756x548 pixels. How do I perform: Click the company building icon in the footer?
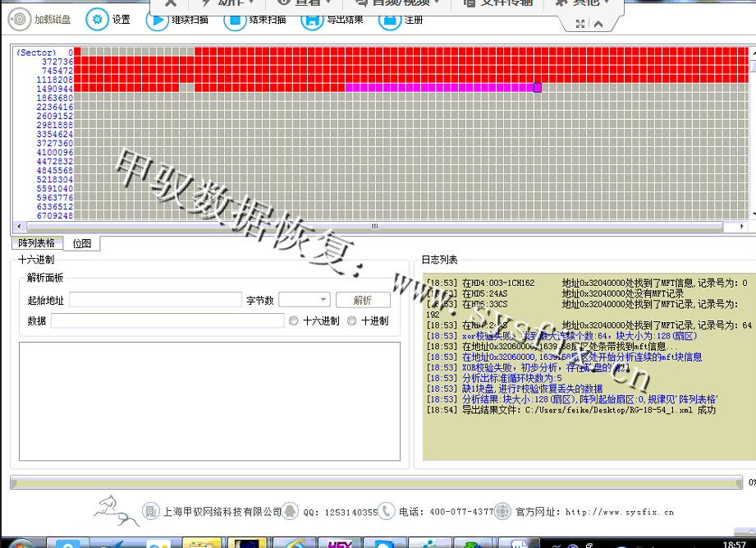pos(150,511)
